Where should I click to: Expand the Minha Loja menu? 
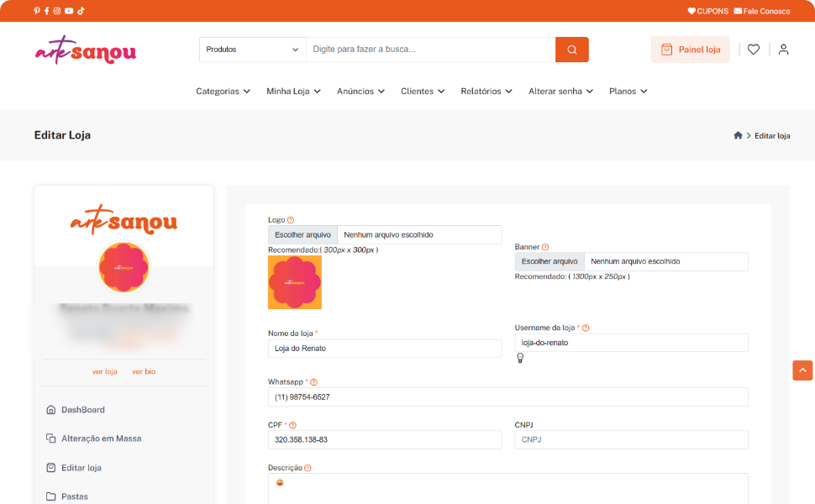(x=294, y=91)
